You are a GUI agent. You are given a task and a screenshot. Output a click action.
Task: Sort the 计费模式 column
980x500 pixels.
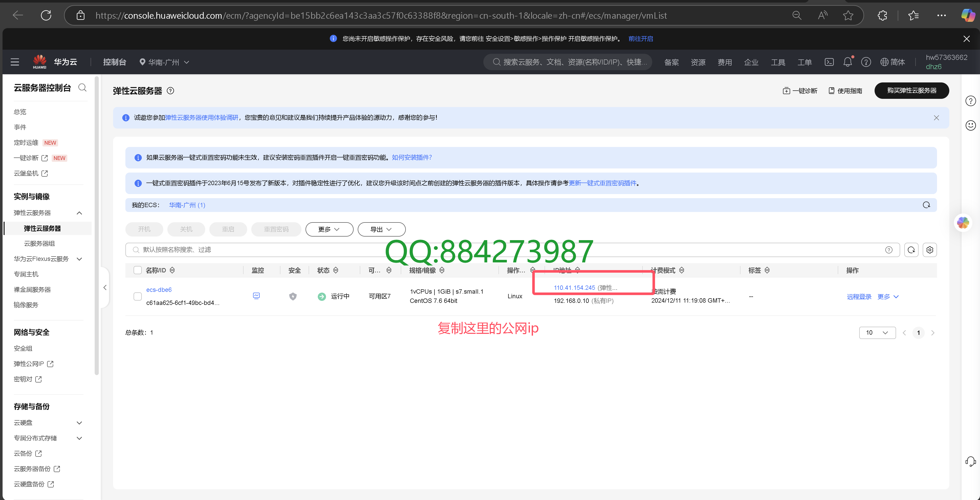coord(682,270)
